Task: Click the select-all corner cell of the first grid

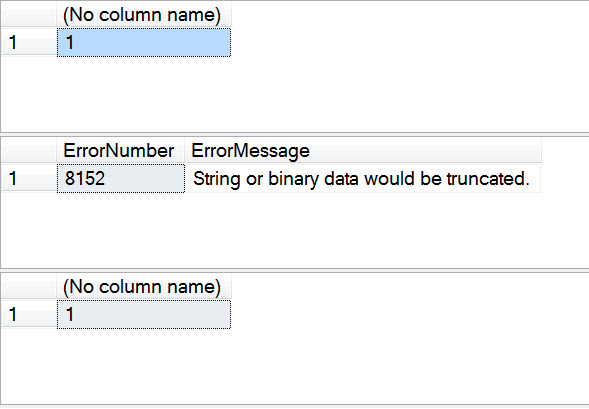Action: tap(29, 15)
